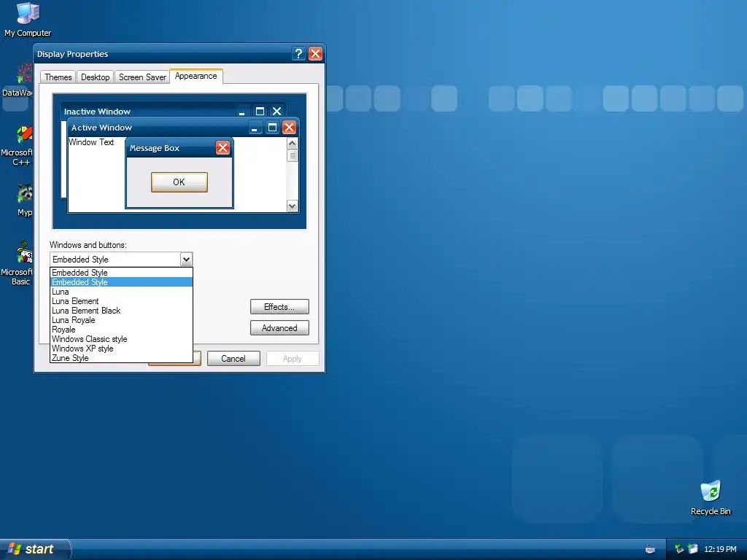Choose the highlighted Embedded Style entry

click(121, 282)
